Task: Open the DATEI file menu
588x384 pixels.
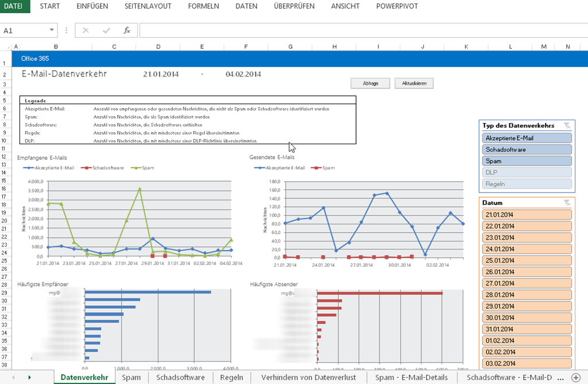Action: coord(13,6)
